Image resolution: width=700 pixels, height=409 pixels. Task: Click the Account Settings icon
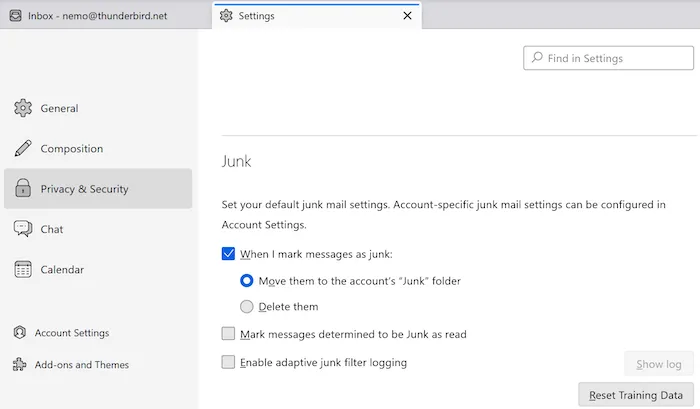[x=19, y=333]
